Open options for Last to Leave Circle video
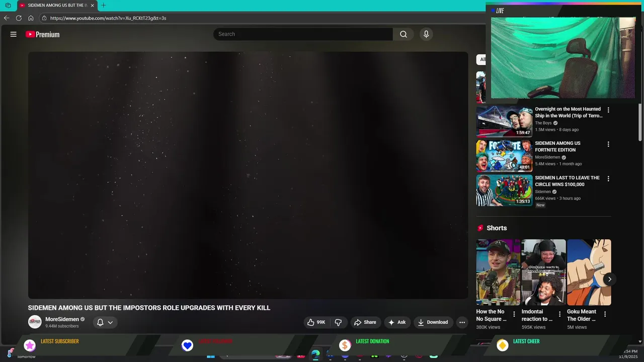Screen dimensions: 644x362 (x=608, y=178)
